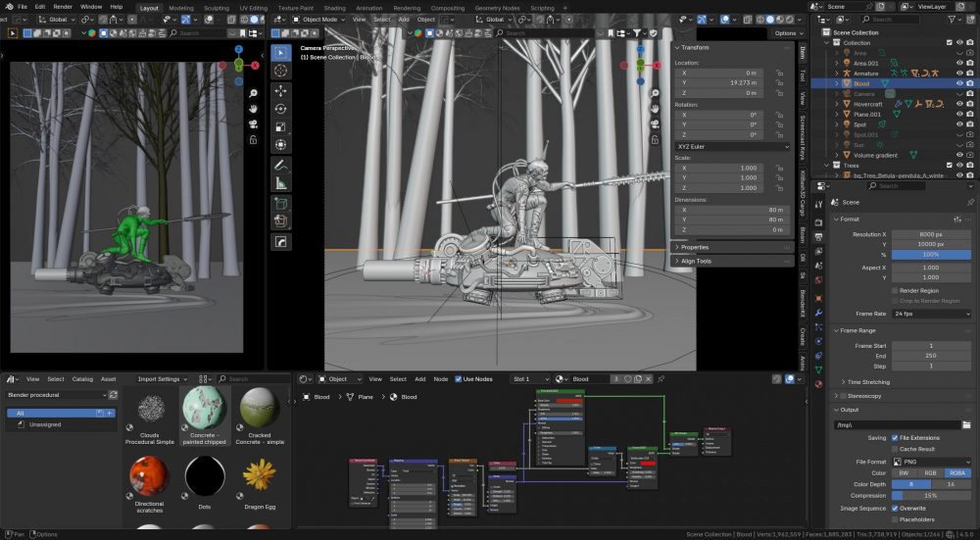Viewport: 980px width, 540px height.
Task: Unlink the Blood material with X icon
Action: click(648, 378)
